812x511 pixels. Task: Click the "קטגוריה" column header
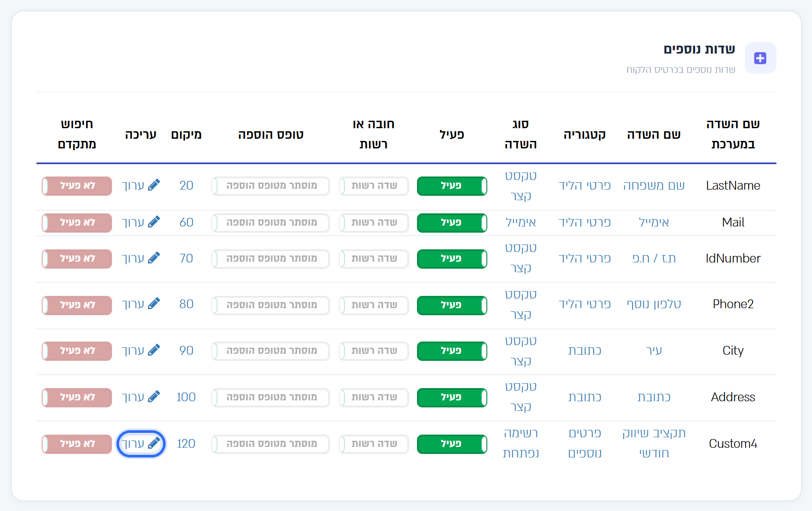point(584,134)
